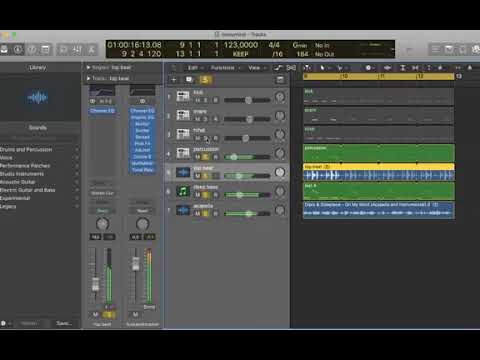The height and width of the screenshot is (360, 480).
Task: Open the View menu in tracks area
Action: coord(257,68)
